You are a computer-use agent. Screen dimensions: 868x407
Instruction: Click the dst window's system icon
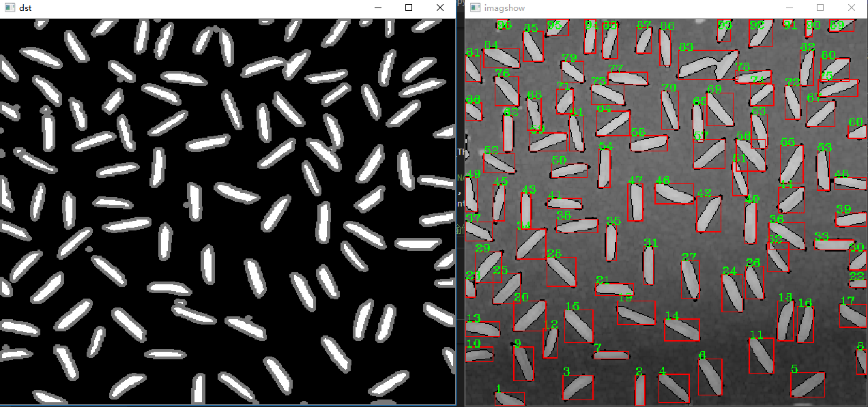tap(10, 7)
